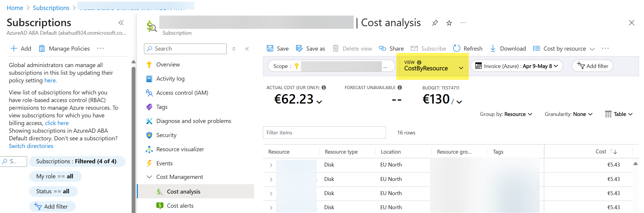Image resolution: width=644 pixels, height=213 pixels.
Task: Collapse the resource menu double chevron
Action: tap(247, 49)
